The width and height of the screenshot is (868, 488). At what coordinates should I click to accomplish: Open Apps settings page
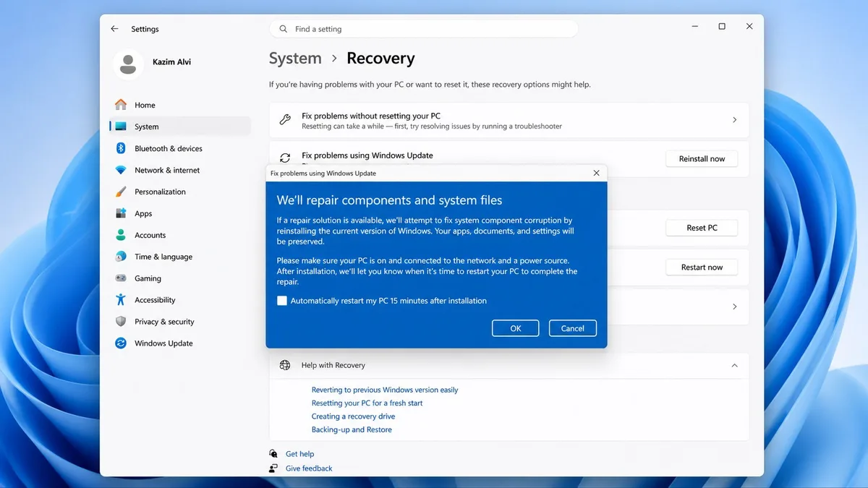coord(180,213)
